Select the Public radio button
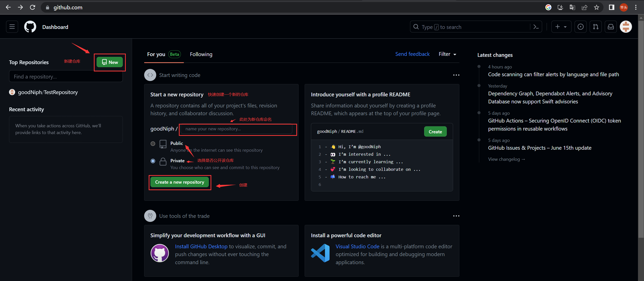The image size is (644, 281). coord(153,143)
